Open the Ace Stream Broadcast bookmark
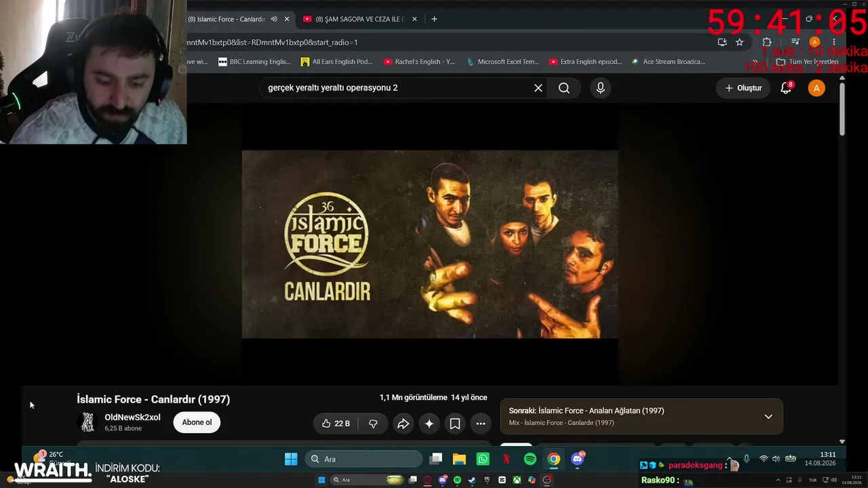 (x=668, y=62)
